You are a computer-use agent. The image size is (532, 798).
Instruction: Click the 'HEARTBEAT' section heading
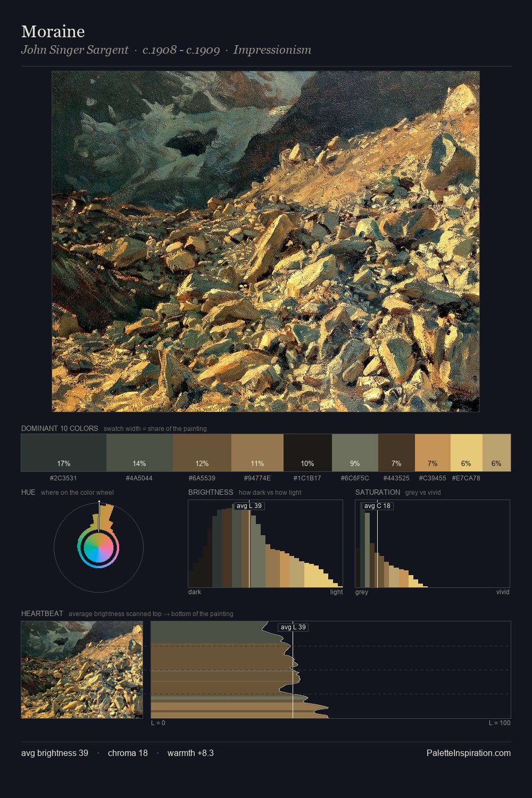pos(42,613)
